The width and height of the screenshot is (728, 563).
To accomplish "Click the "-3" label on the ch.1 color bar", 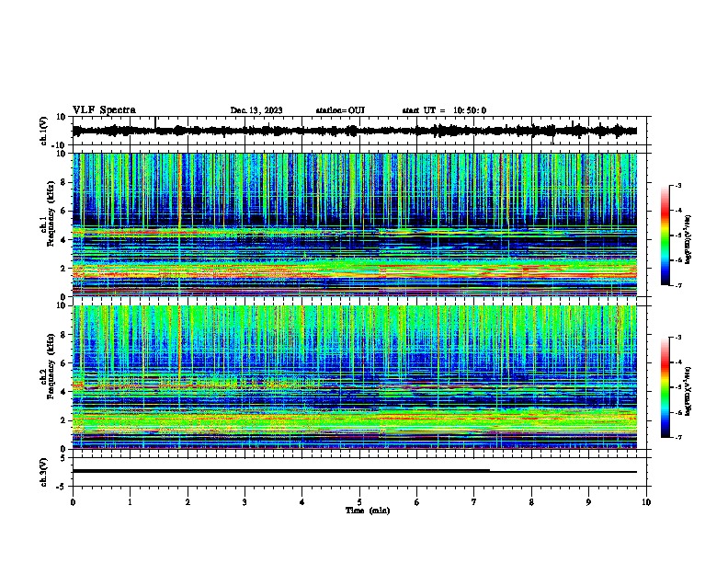I will pos(678,185).
